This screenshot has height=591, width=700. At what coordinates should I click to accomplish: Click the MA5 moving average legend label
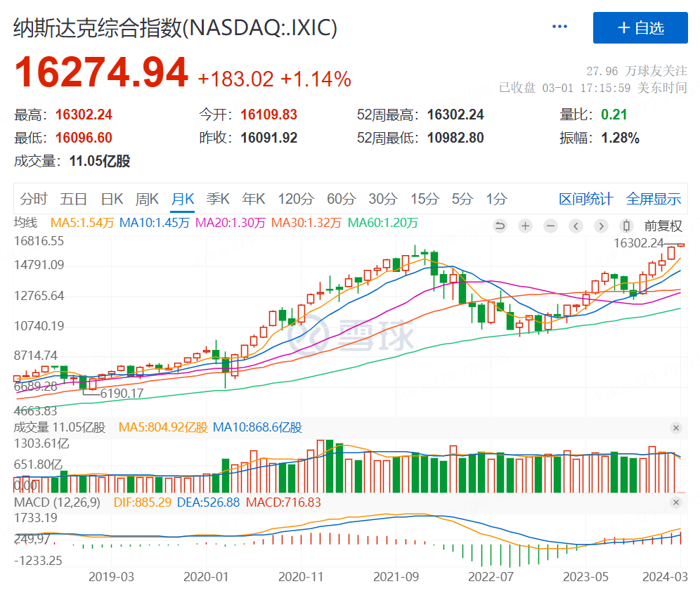82,223
